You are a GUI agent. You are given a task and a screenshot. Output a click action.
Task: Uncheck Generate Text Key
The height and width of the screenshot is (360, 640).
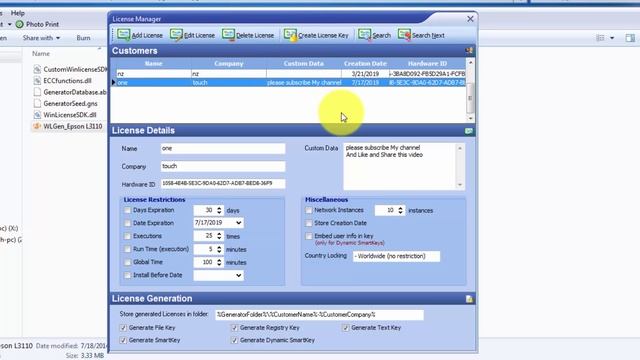tap(346, 328)
